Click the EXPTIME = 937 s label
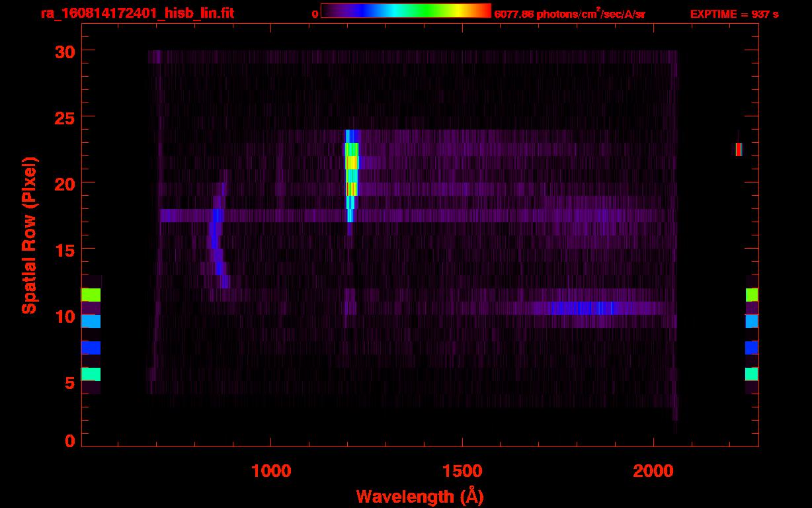812x508 pixels. [734, 14]
